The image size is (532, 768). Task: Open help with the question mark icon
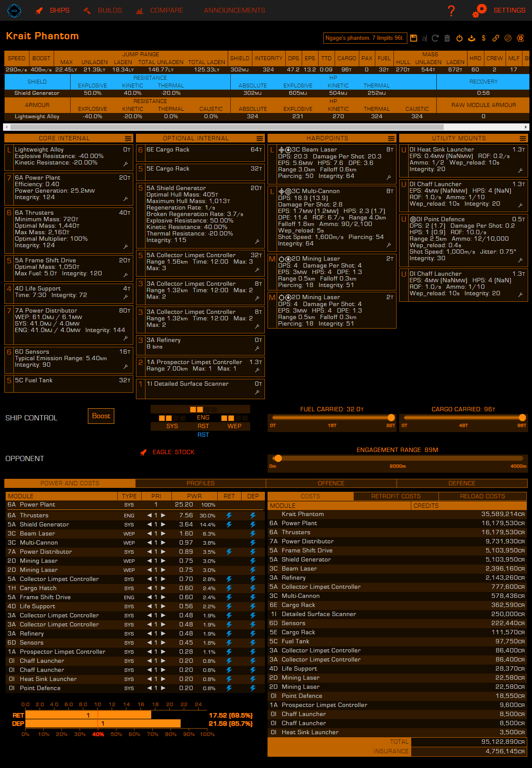[451, 11]
